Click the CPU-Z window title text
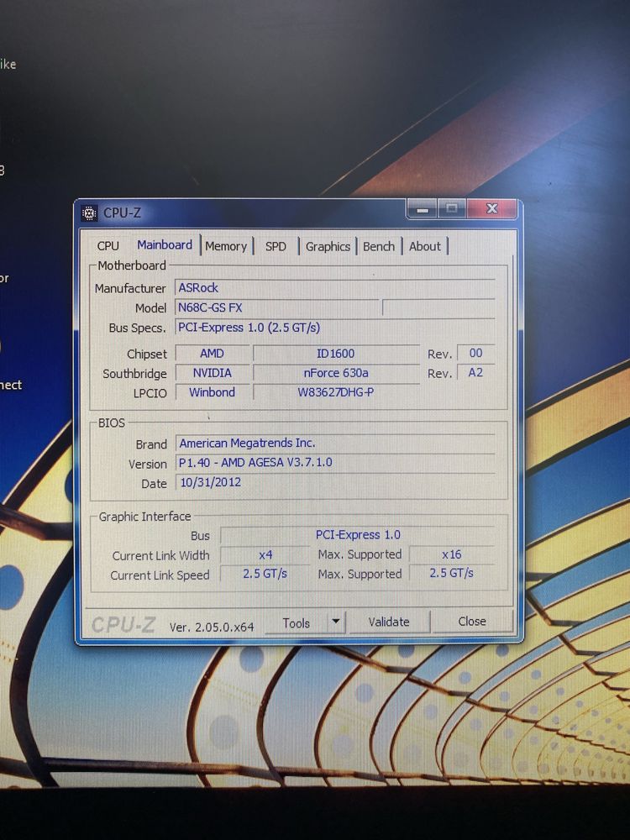The width and height of the screenshot is (630, 840). (122, 213)
